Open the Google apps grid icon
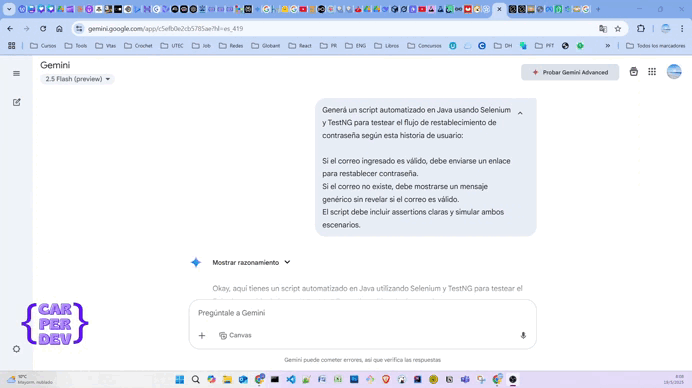The width and height of the screenshot is (692, 388). point(652,72)
